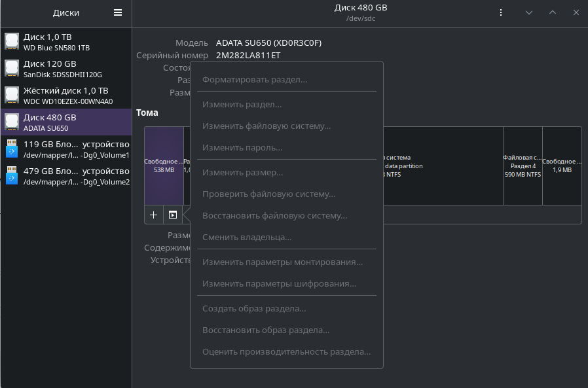Viewport: 588px width, 388px height.
Task: Select Проверить файловую систему... entry
Action: [269, 194]
